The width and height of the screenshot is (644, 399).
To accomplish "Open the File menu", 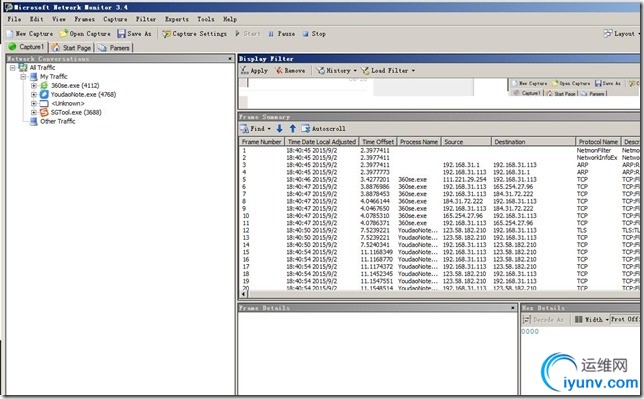I will point(14,19).
